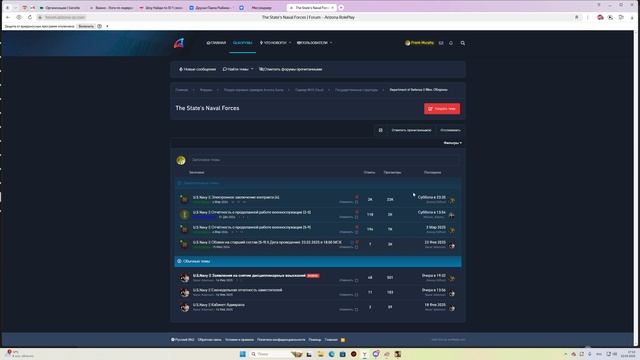
Task: Go to the Главная navigation tab
Action: tap(216, 43)
